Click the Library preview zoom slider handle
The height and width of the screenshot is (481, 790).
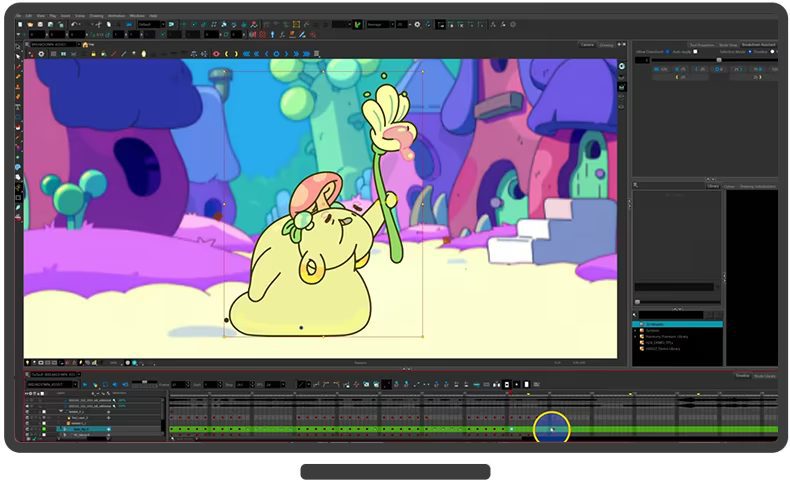[637, 302]
